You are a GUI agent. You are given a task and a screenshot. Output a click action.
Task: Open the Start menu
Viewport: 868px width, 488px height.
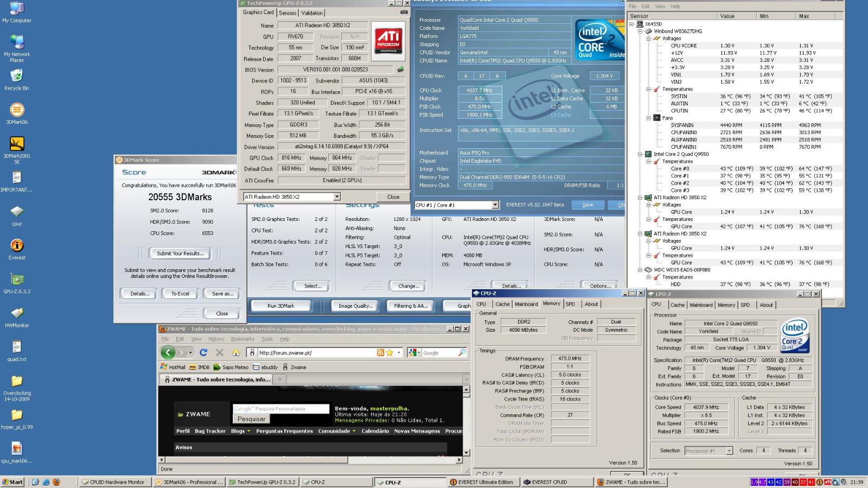point(12,481)
